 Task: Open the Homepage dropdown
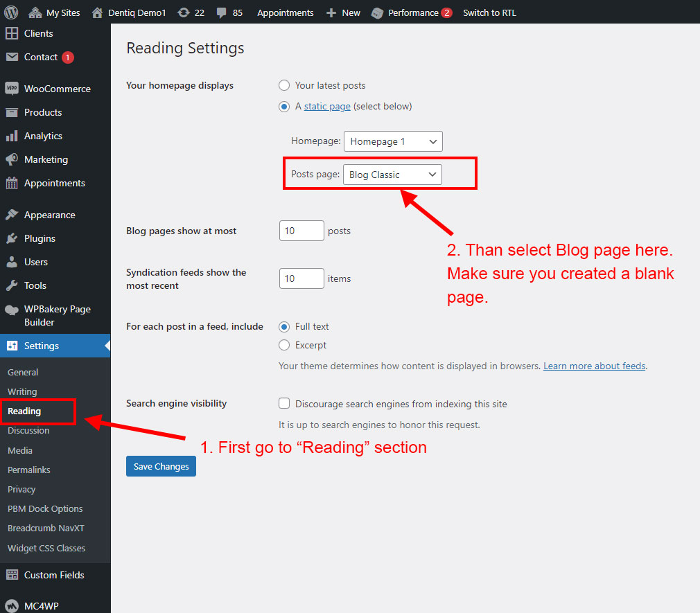[393, 141]
